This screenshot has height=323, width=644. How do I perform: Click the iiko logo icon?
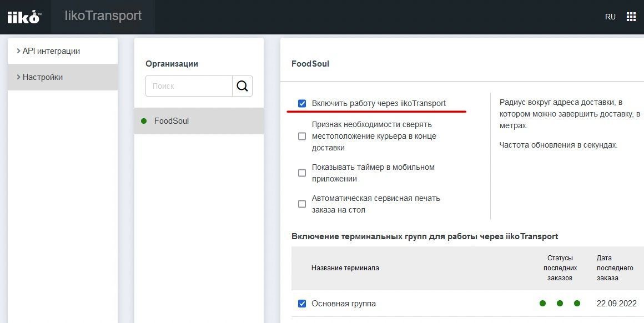(x=24, y=17)
